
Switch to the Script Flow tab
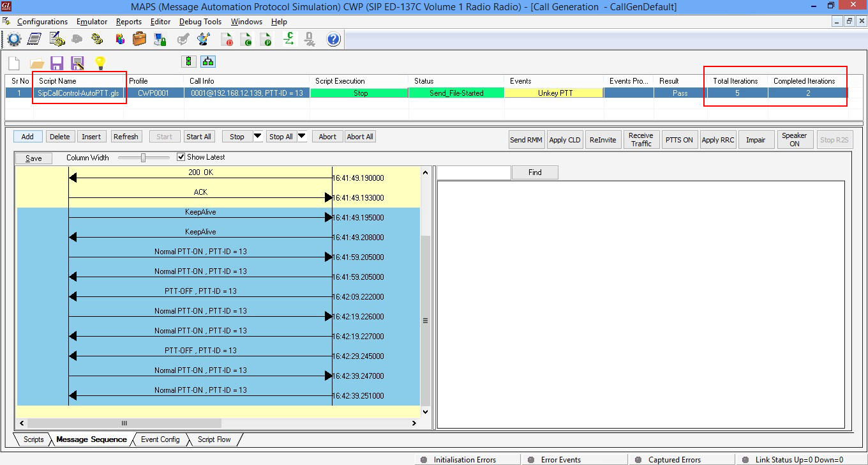214,439
